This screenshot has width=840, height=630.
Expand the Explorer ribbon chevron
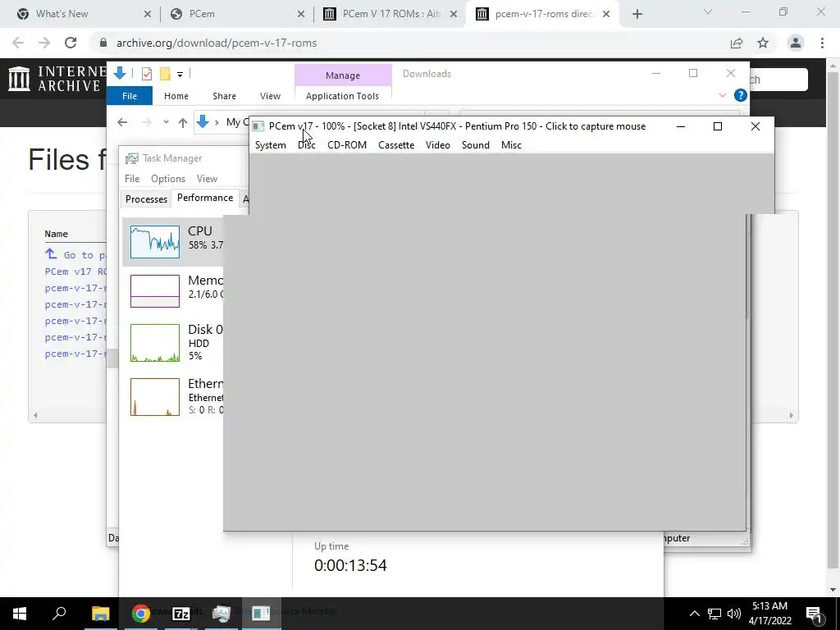722,95
